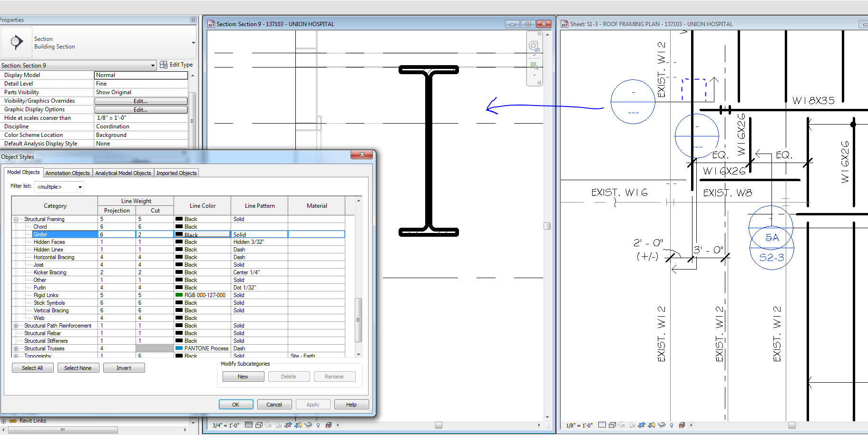
Task: Expand the Structural Trusses category
Action: tap(16, 348)
